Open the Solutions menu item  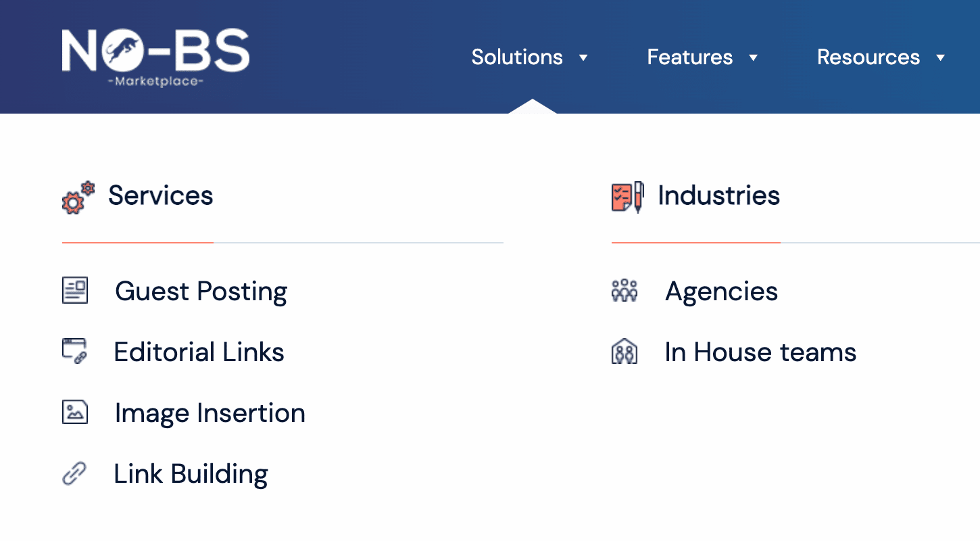click(517, 57)
